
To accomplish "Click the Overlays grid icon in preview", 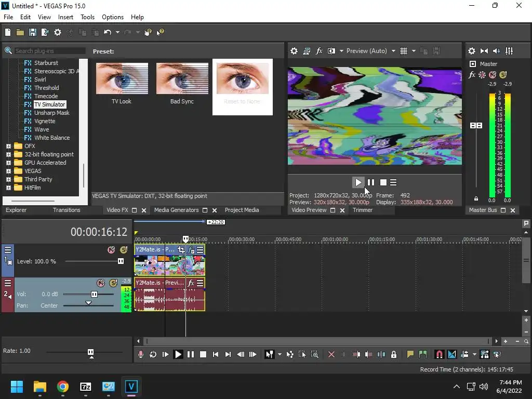I will 403,51.
